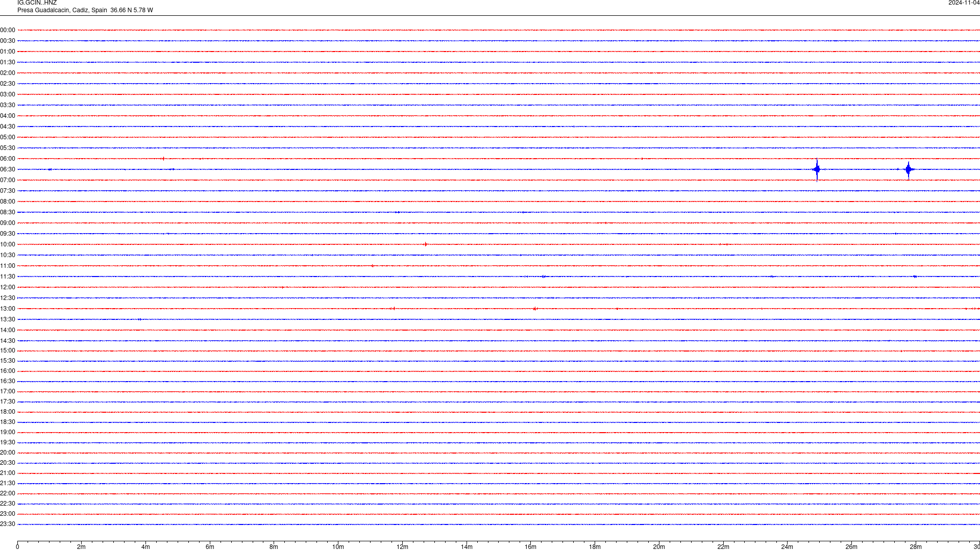Select the 09:00 time label
Viewport: 980px width, 551px height.
(8, 223)
